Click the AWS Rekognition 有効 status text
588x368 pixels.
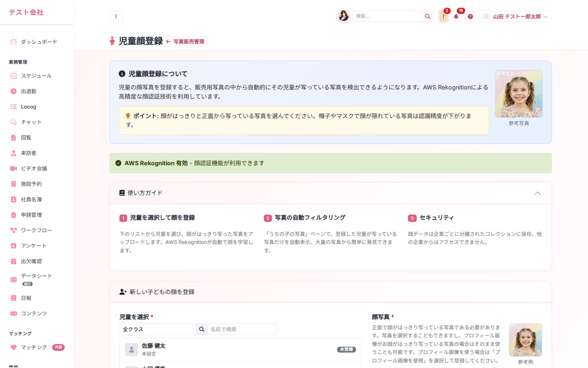[156, 163]
